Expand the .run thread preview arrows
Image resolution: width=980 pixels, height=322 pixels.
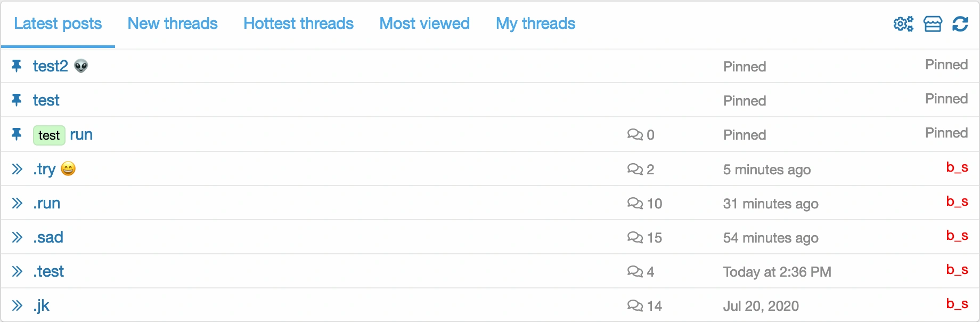click(17, 203)
